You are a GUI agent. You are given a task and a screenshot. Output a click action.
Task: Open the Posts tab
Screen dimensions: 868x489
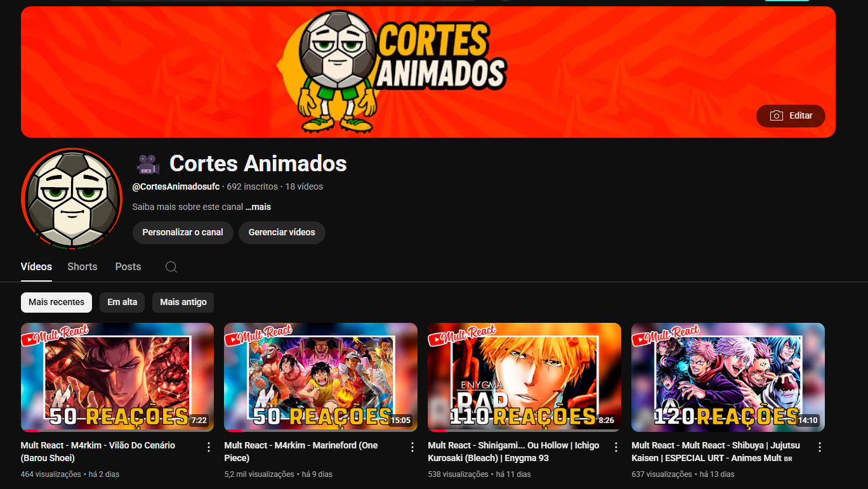[x=128, y=267]
